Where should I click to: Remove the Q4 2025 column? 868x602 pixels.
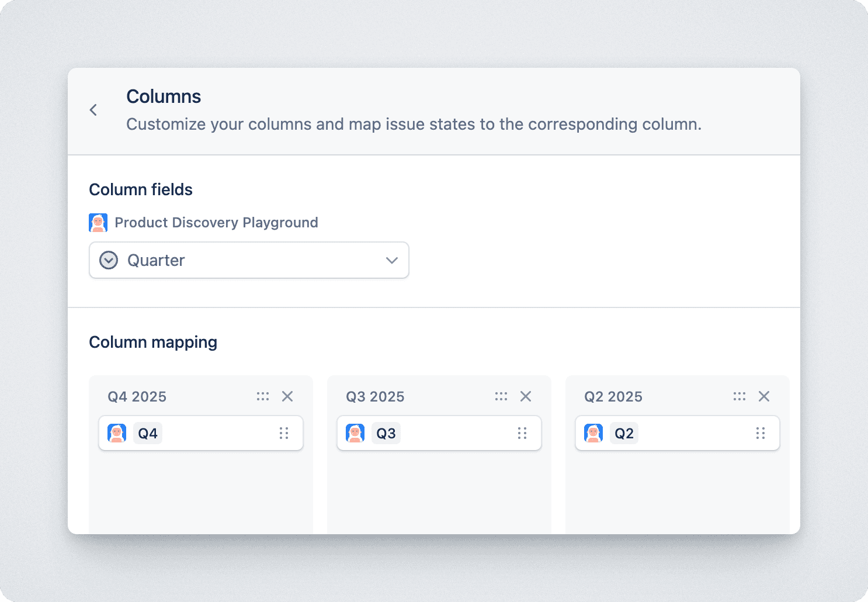pos(287,396)
